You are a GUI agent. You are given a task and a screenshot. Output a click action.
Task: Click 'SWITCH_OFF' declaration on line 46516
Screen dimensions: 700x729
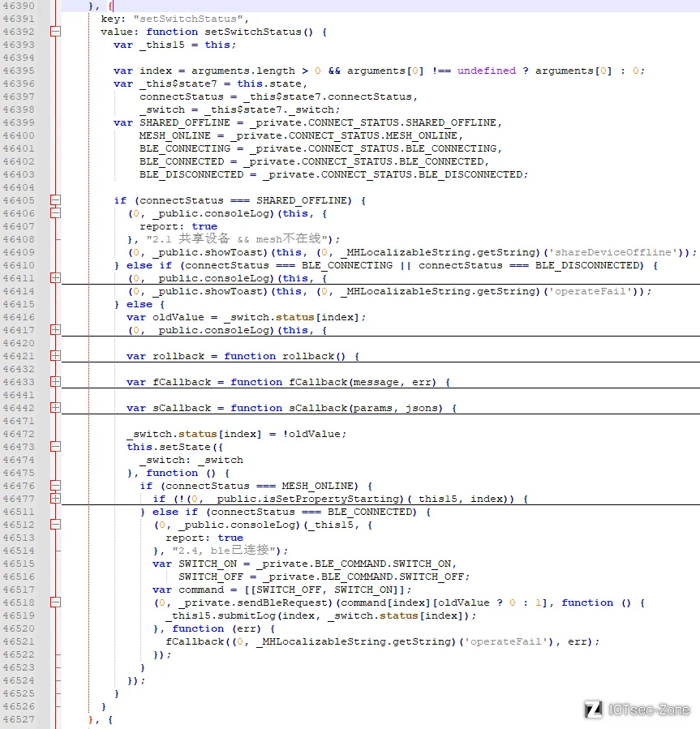pos(211,577)
